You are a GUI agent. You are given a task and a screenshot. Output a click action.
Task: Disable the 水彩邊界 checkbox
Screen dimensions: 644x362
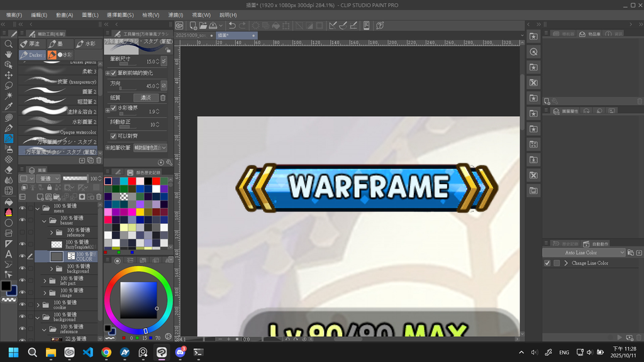(114, 108)
